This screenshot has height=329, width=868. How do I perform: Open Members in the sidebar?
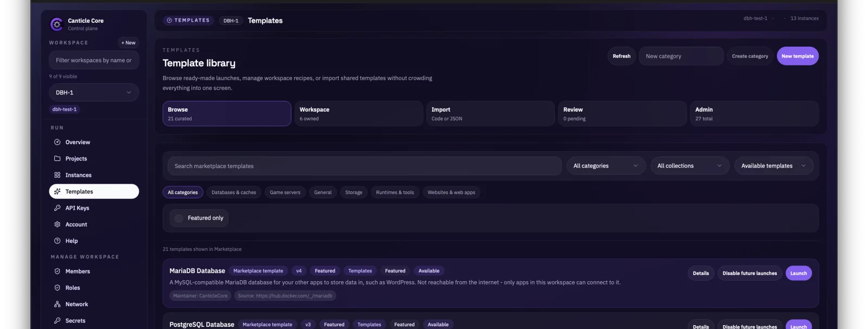[x=94, y=271]
